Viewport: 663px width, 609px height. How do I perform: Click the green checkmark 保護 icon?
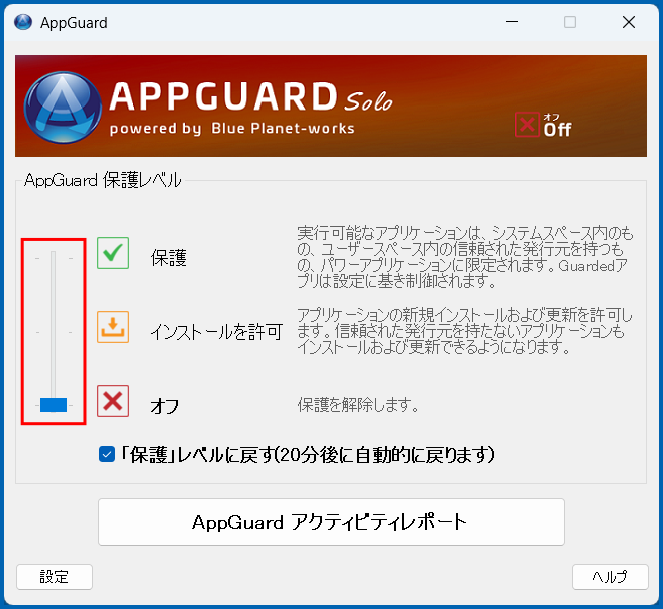[x=113, y=254]
